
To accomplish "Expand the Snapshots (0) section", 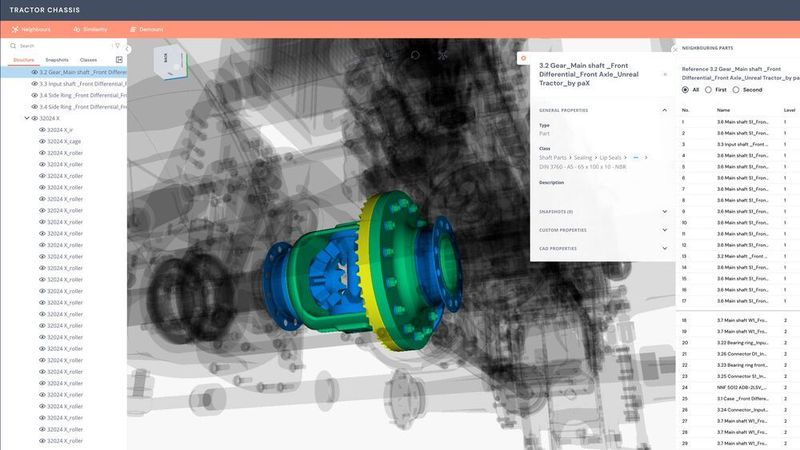I will coord(664,212).
